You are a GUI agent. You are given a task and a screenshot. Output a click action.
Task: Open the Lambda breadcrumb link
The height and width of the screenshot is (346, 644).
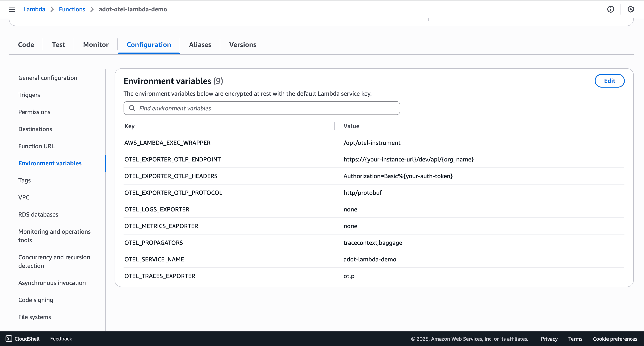(34, 9)
